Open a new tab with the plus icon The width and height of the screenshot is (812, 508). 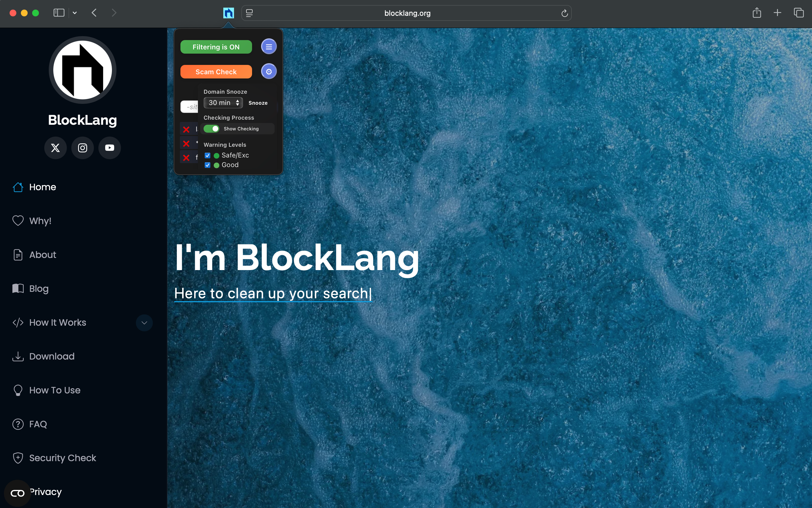pos(777,13)
